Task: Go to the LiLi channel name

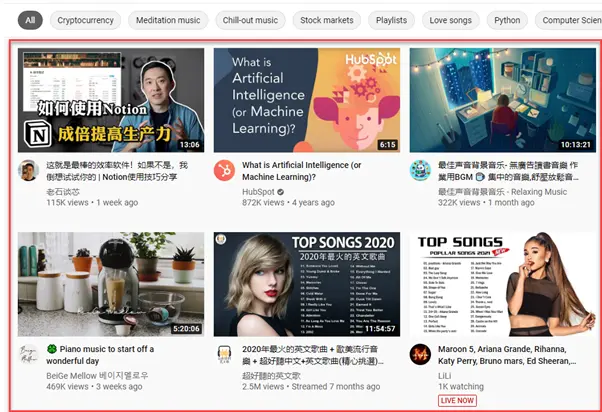Action: pos(445,376)
